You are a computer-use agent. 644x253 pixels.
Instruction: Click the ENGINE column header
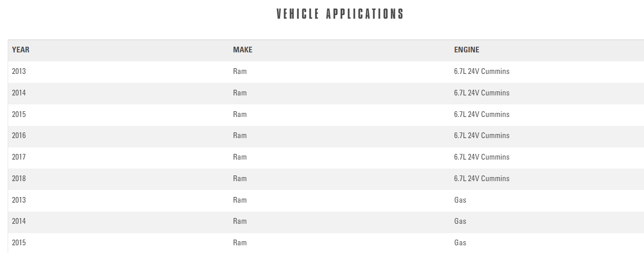pyautogui.click(x=467, y=50)
